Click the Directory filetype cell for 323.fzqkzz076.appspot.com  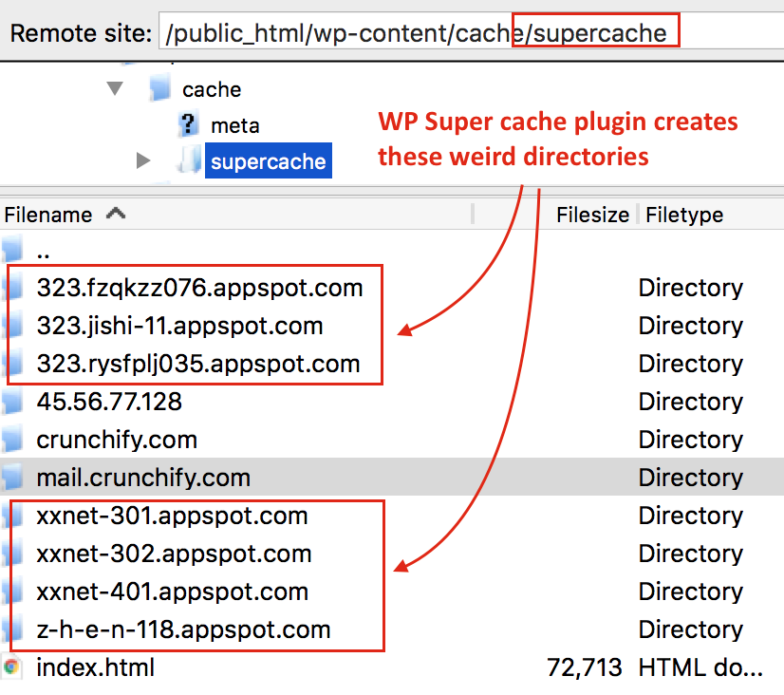point(690,288)
